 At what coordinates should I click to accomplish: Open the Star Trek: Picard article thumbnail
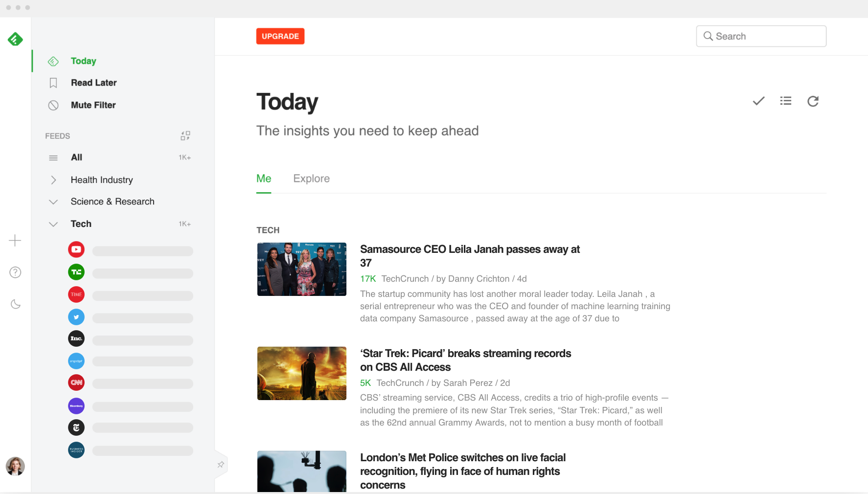click(302, 373)
